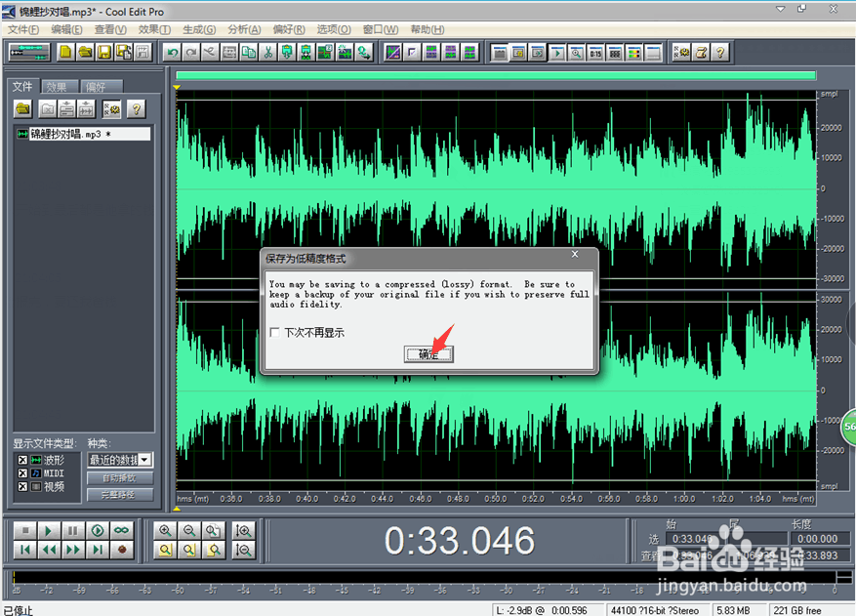Stop playback with the stop button

(x=25, y=530)
